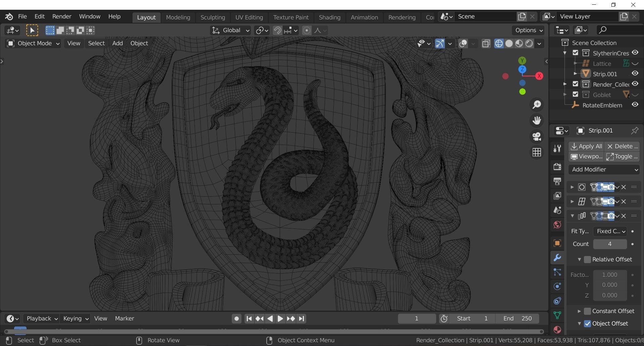
Task: Open the Add Modifier dropdown
Action: point(604,169)
